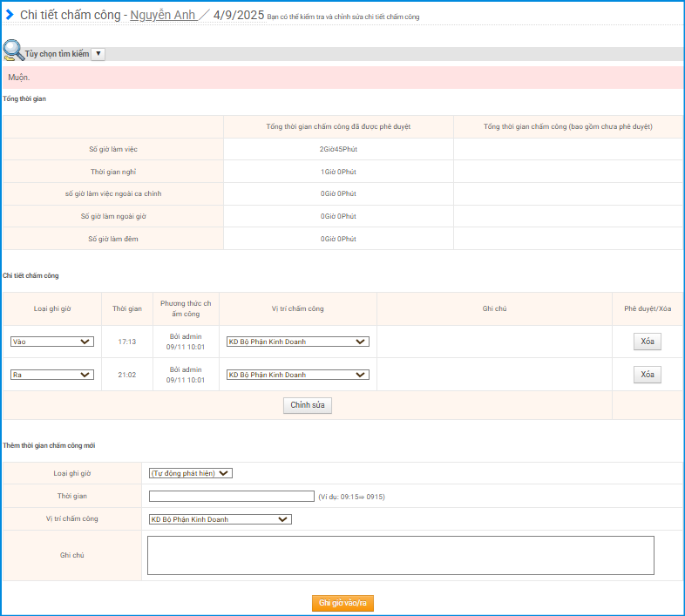Open location dropdown for the 17:13 entry
The height and width of the screenshot is (616, 685).
pos(297,342)
